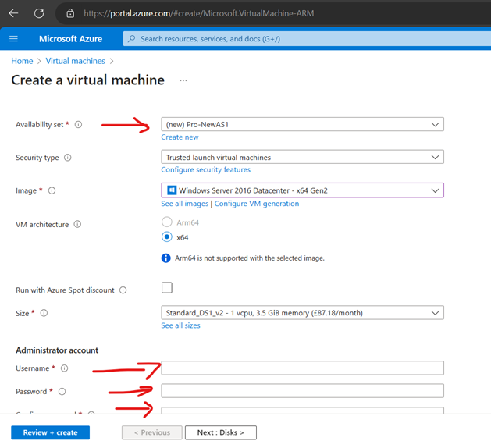This screenshot has width=491, height=448.
Task: Open the Security type dropdown
Action: [302, 157]
